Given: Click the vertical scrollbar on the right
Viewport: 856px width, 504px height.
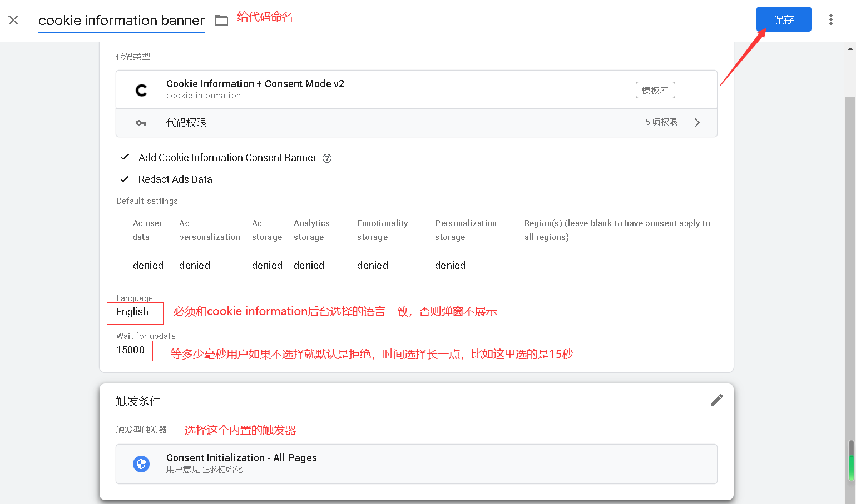Looking at the screenshot, I should (850, 278).
